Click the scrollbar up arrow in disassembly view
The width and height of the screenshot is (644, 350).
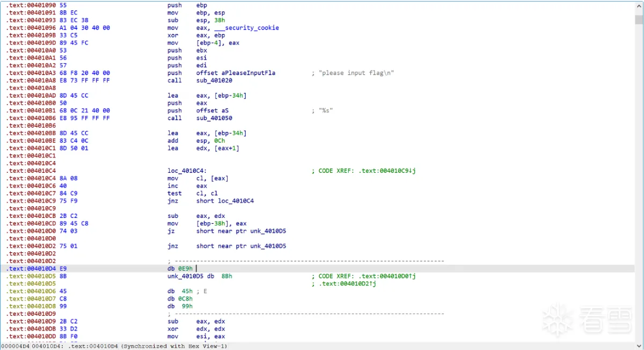pos(639,6)
